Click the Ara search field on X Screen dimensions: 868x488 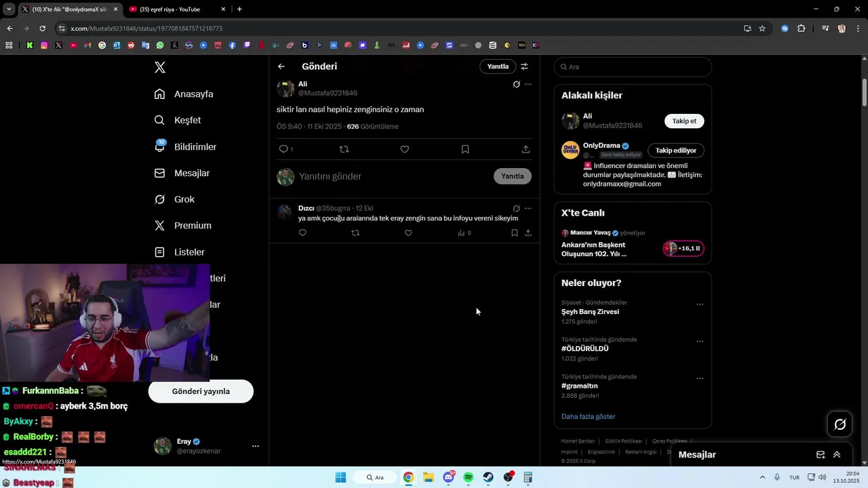(x=633, y=66)
